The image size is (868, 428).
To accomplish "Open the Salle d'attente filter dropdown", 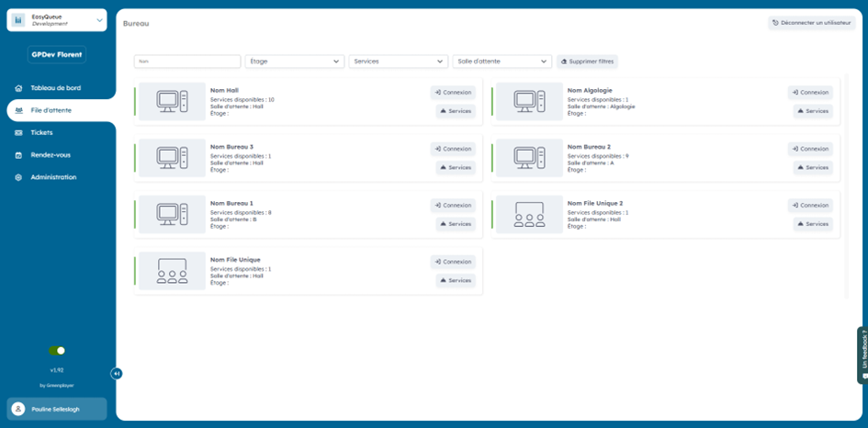I will tap(502, 62).
